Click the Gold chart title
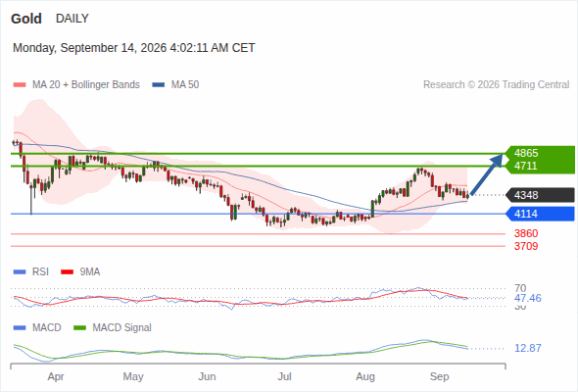Image resolution: width=578 pixels, height=392 pixels. 26,19
